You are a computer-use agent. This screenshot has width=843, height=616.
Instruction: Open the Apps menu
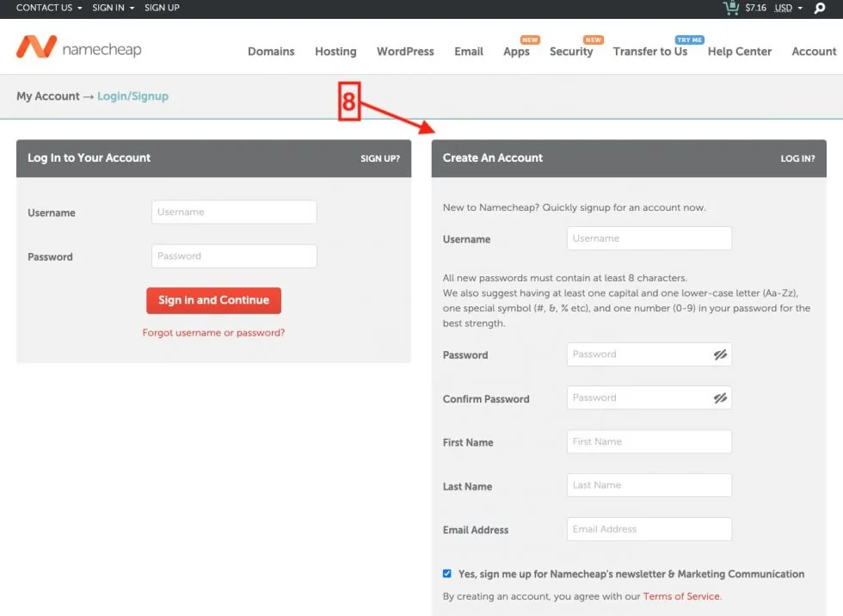516,52
